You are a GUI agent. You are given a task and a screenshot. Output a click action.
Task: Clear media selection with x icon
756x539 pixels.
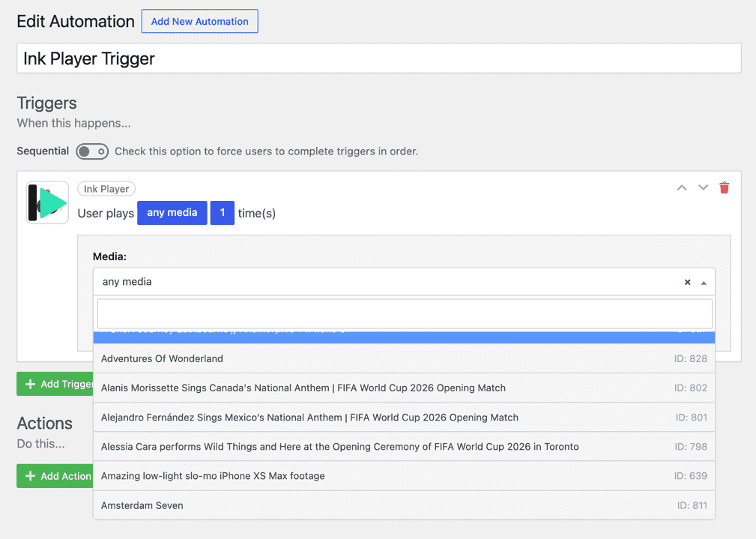click(x=687, y=283)
